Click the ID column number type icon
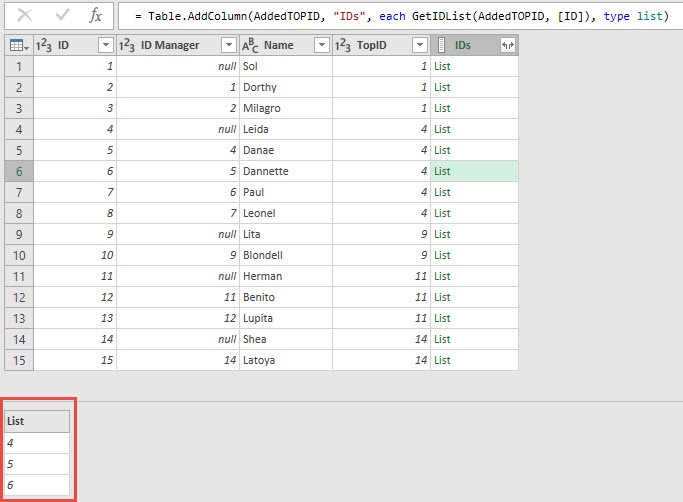This screenshot has width=683, height=502. click(44, 45)
